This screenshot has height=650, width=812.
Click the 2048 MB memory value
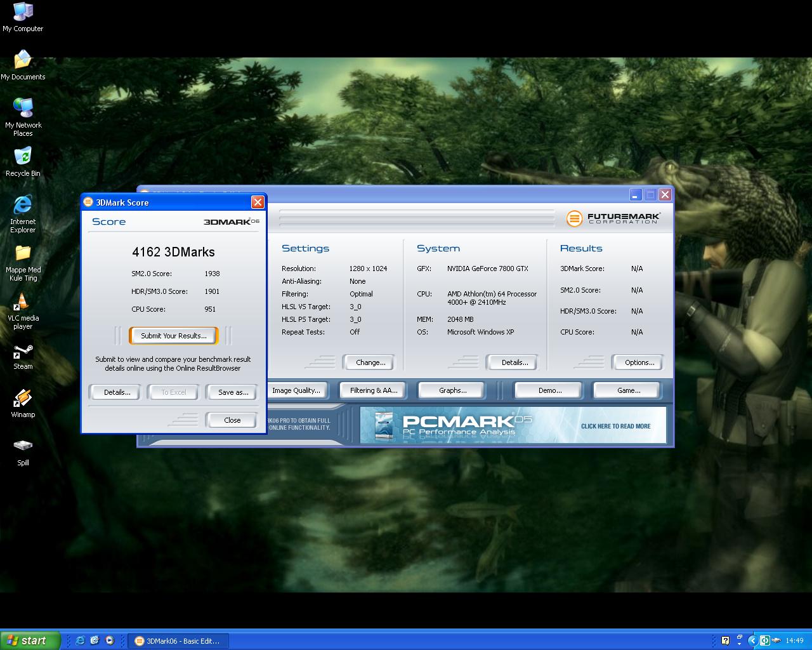pyautogui.click(x=460, y=319)
